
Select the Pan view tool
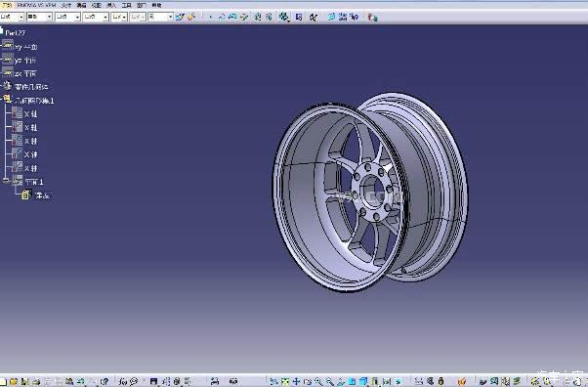[296, 382]
